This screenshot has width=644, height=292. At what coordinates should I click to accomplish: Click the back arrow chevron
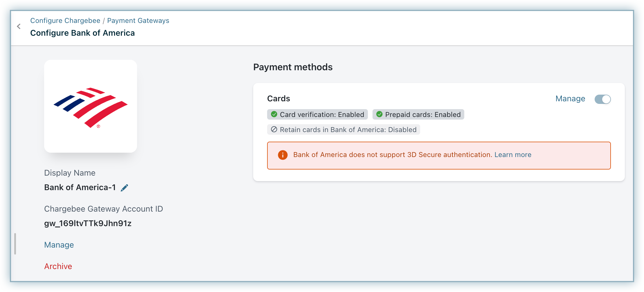tap(19, 26)
